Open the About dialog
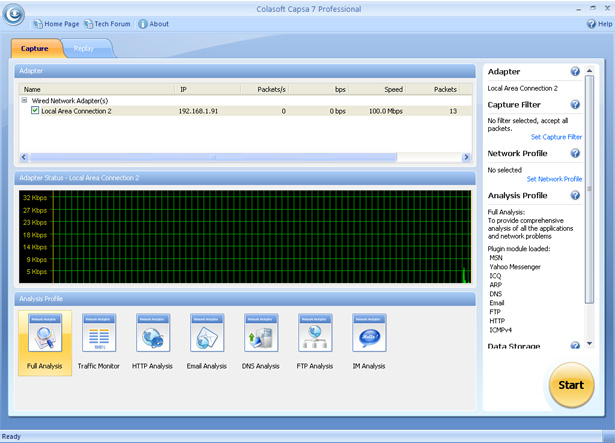This screenshot has width=615, height=443. (153, 24)
